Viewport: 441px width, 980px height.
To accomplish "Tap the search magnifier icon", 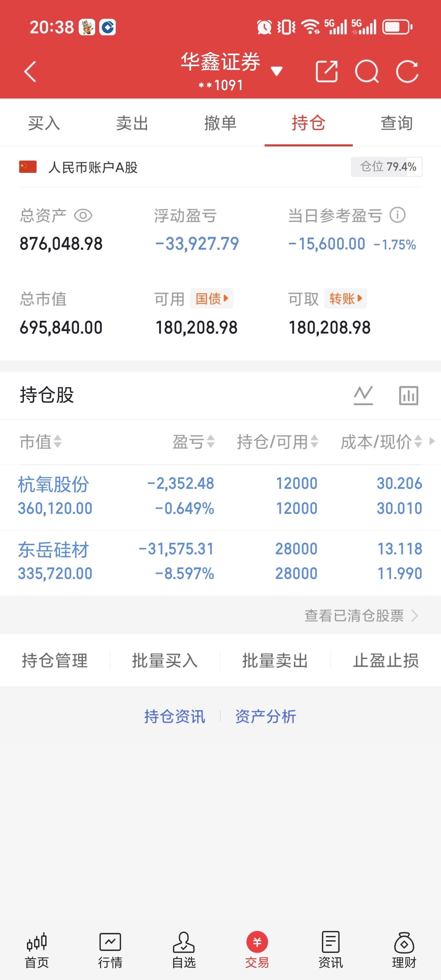I will [x=367, y=71].
